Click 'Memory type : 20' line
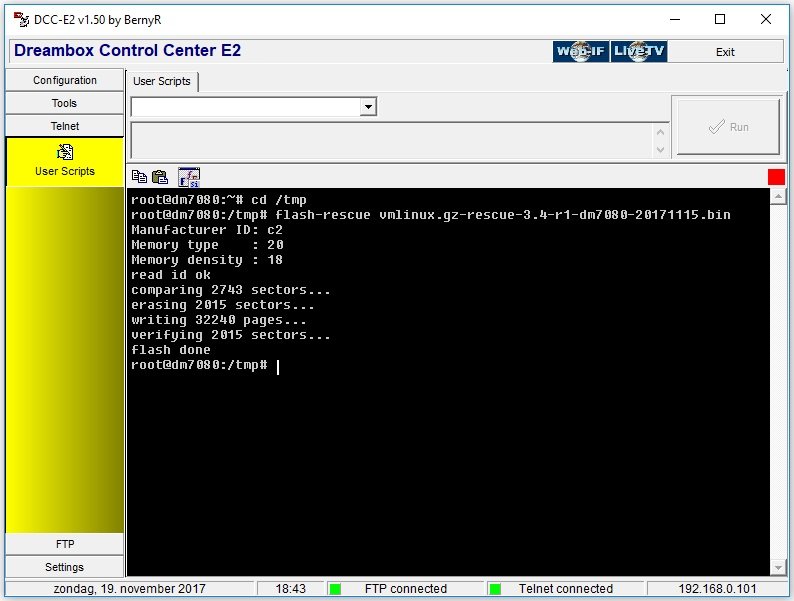This screenshot has width=794, height=601. tap(207, 245)
